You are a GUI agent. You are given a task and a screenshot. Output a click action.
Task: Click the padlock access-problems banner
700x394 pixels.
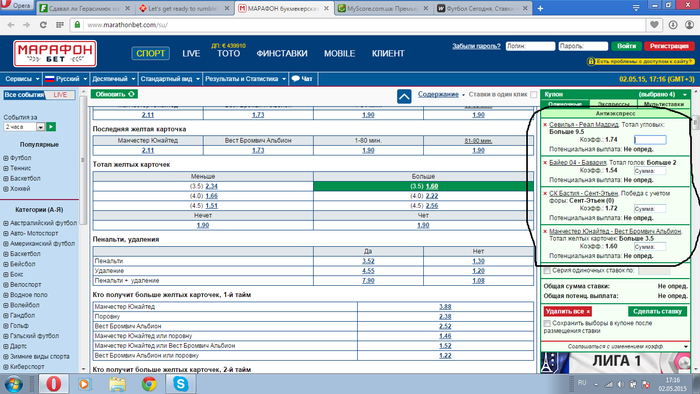[x=640, y=61]
